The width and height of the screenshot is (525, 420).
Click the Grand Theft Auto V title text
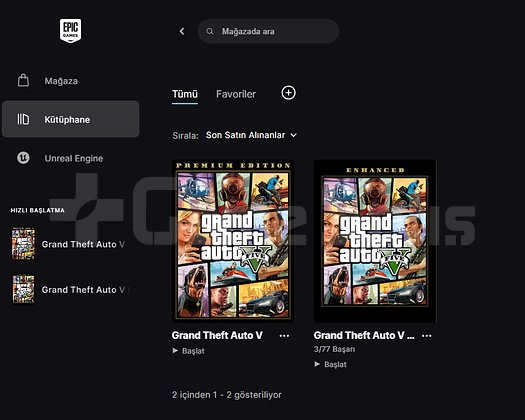click(217, 335)
